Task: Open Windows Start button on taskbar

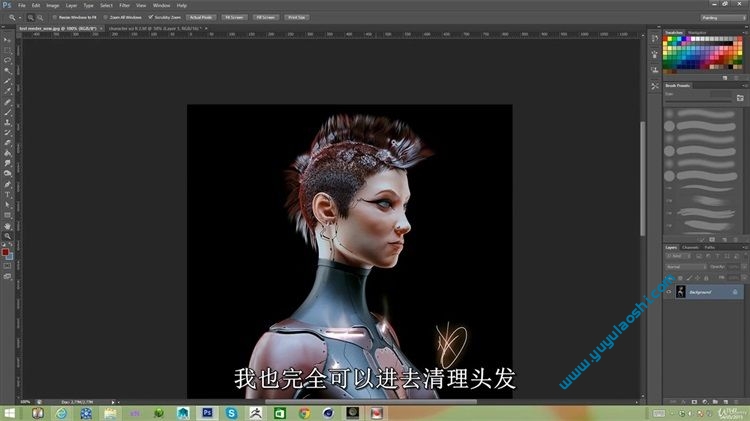Action: pos(9,413)
